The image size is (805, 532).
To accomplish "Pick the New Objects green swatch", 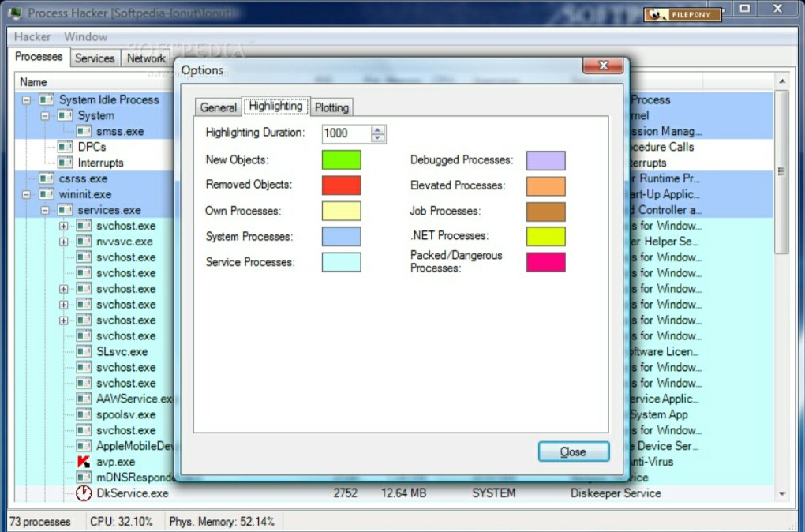I will pyautogui.click(x=341, y=160).
